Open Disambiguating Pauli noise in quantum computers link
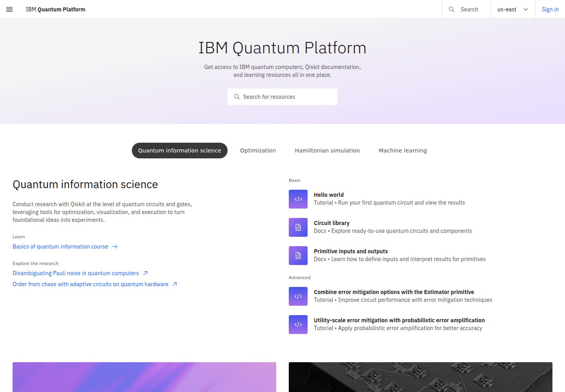Screen dimensions: 565x392 76,273
